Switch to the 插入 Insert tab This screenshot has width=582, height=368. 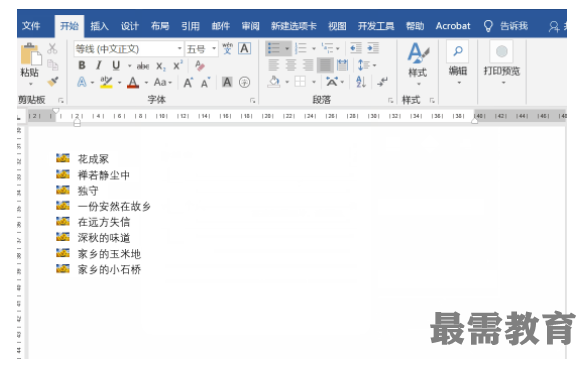tap(99, 26)
